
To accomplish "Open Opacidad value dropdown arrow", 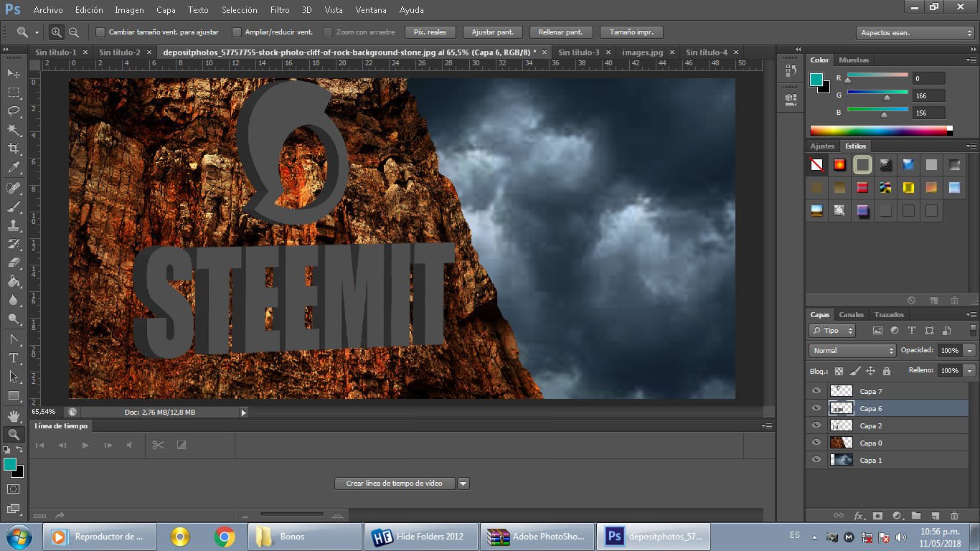I will [969, 351].
